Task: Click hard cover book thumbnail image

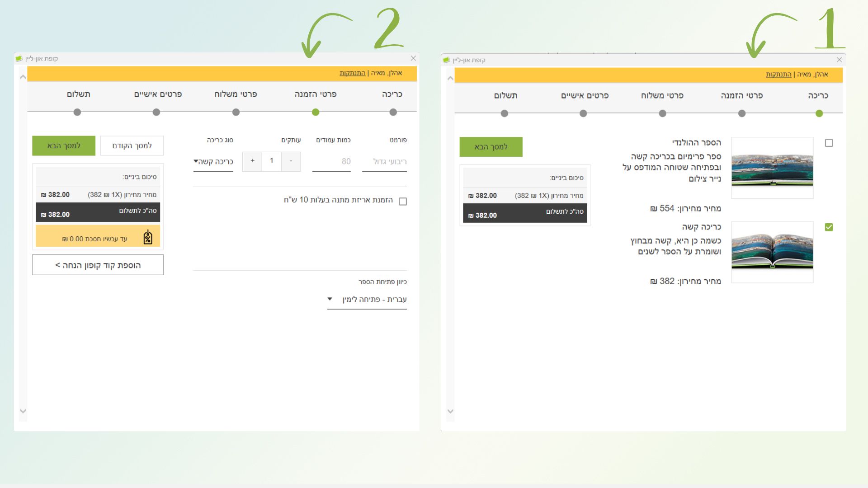Action: pyautogui.click(x=772, y=252)
